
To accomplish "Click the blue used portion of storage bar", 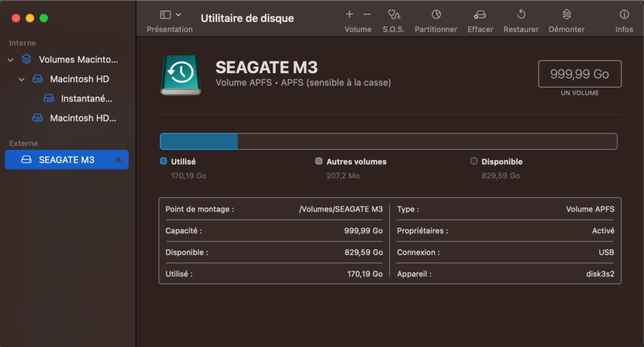I will pos(199,142).
